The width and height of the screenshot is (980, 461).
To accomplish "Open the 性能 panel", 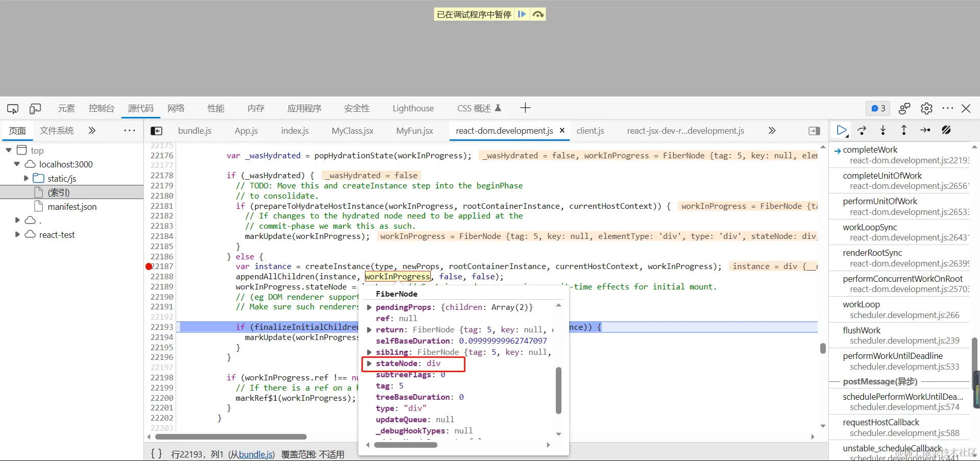I will (216, 108).
